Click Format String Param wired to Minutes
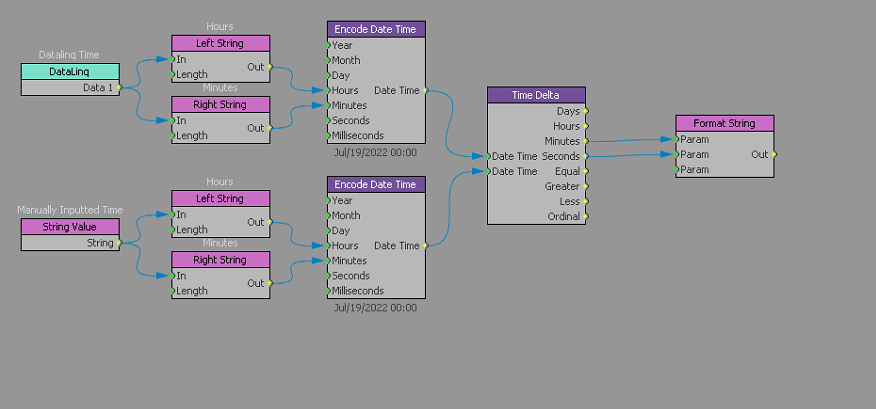Viewport: 876px width, 409px height. pos(676,139)
